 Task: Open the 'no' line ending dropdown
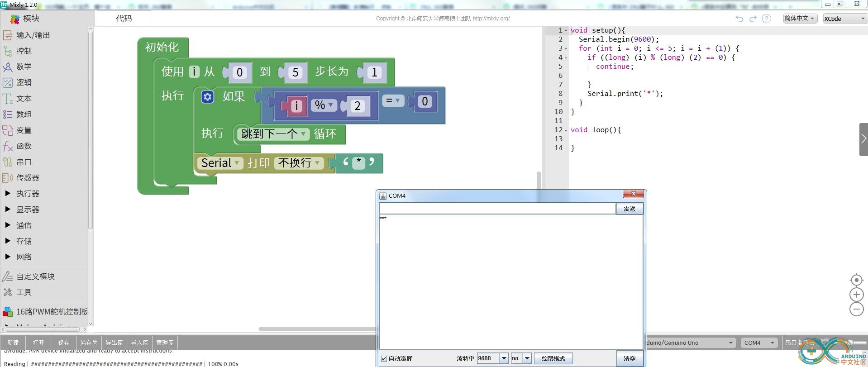click(x=527, y=358)
